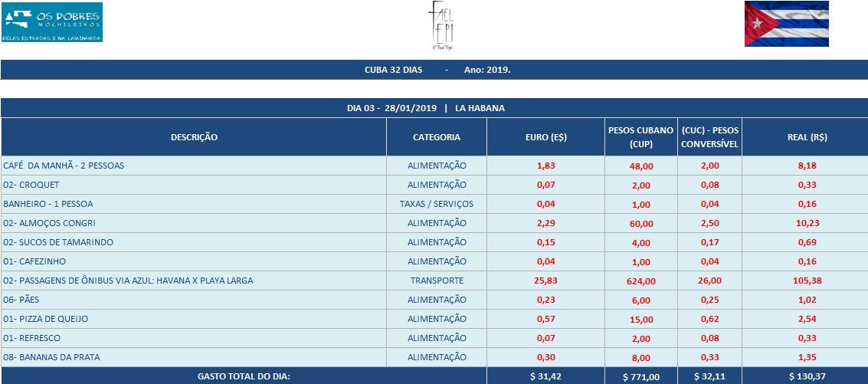The image size is (868, 384).
Task: Select the CUBA 32 DIAS title bar
Action: 434,70
